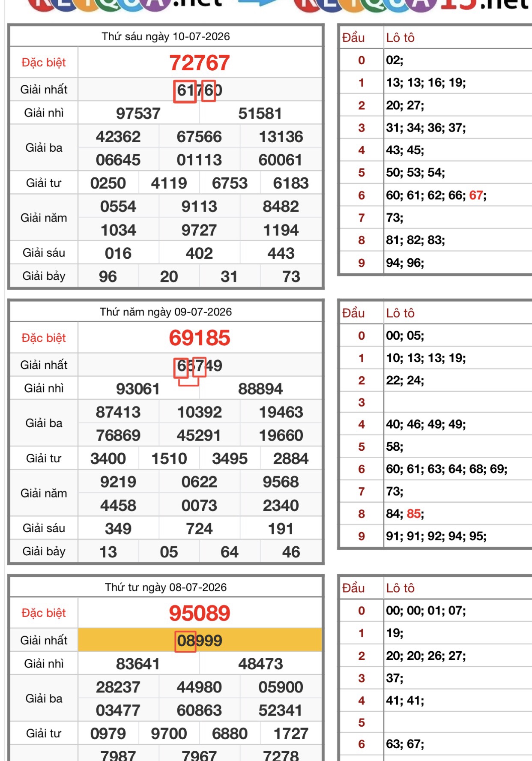The image size is (532, 761).
Task: Select Giải sáu number 191
Action: (x=281, y=528)
